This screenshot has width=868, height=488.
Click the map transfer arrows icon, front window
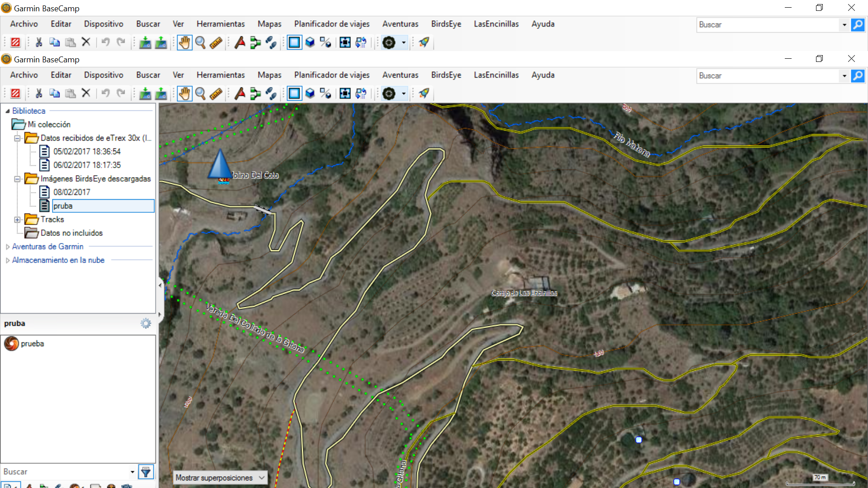point(361,94)
